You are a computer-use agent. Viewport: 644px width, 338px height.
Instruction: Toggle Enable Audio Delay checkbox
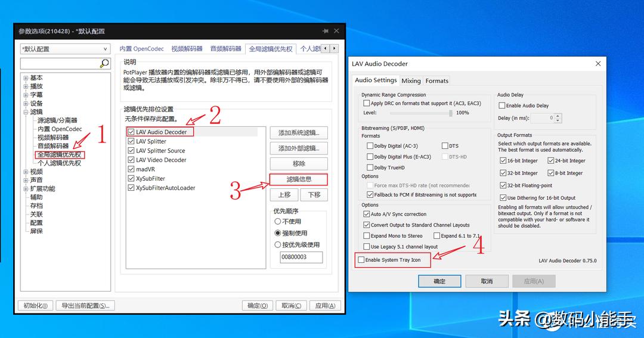tap(502, 106)
